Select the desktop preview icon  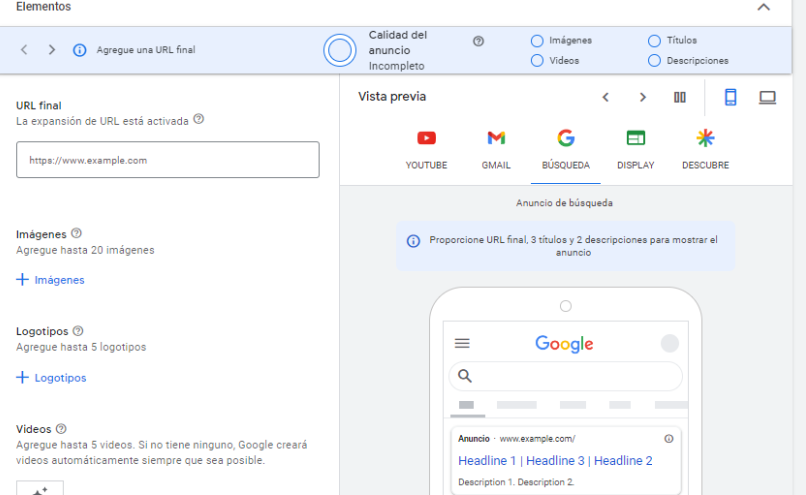tap(767, 97)
